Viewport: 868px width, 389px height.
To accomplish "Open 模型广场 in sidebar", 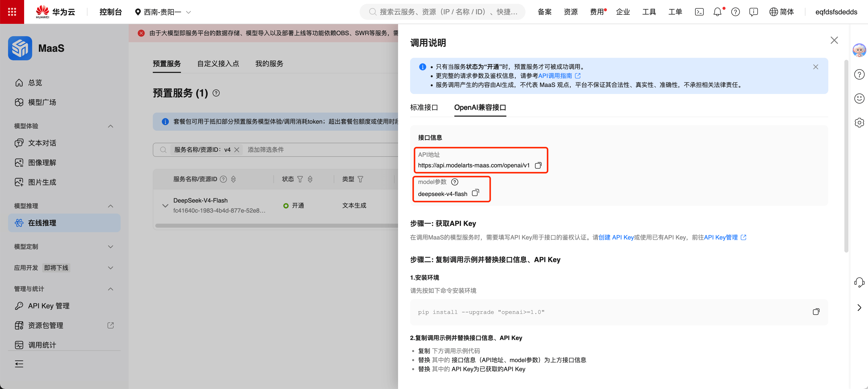I will (x=64, y=102).
